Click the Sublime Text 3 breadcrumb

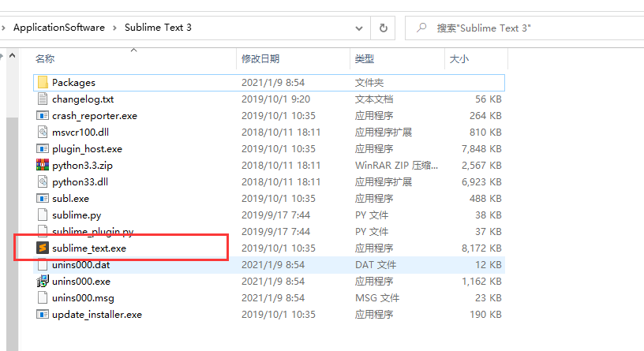pyautogui.click(x=158, y=28)
